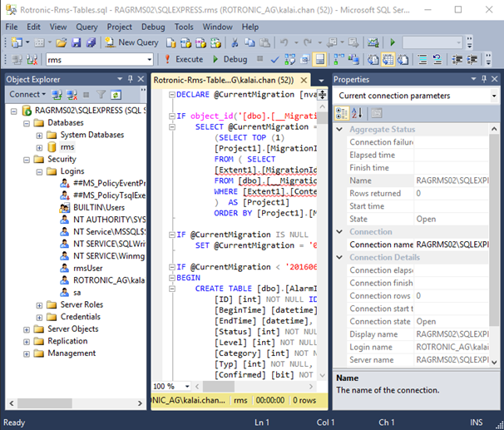Viewport: 504px width, 430px height.
Task: Select the Login name property row
Action: click(418, 347)
